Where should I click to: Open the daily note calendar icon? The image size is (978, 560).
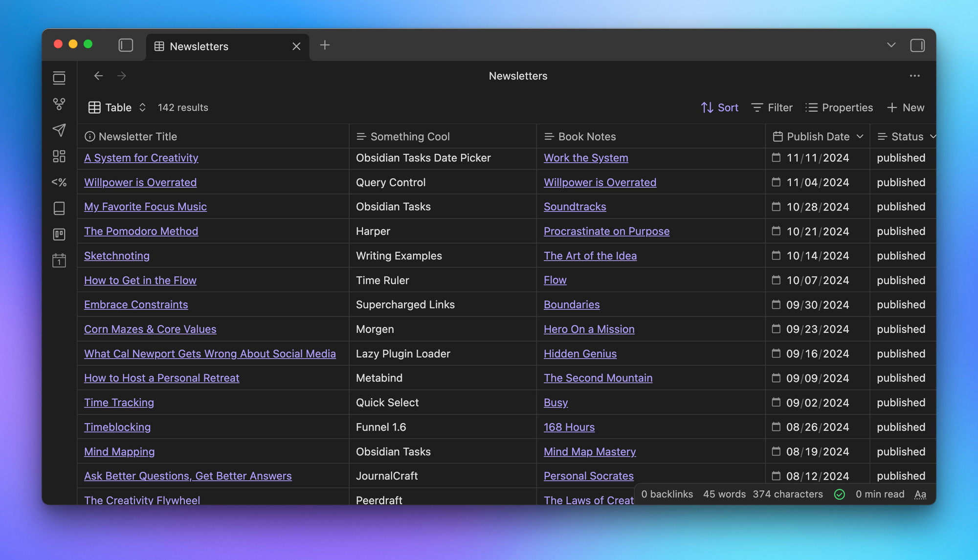[59, 260]
